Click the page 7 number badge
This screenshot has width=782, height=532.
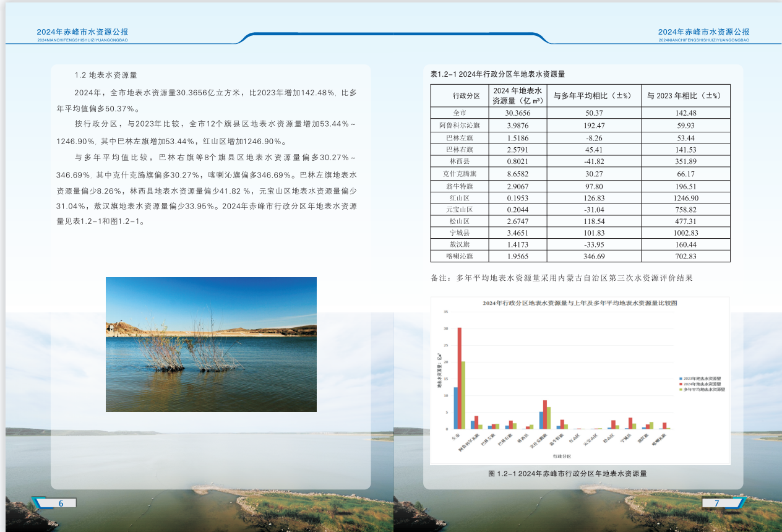(x=716, y=503)
